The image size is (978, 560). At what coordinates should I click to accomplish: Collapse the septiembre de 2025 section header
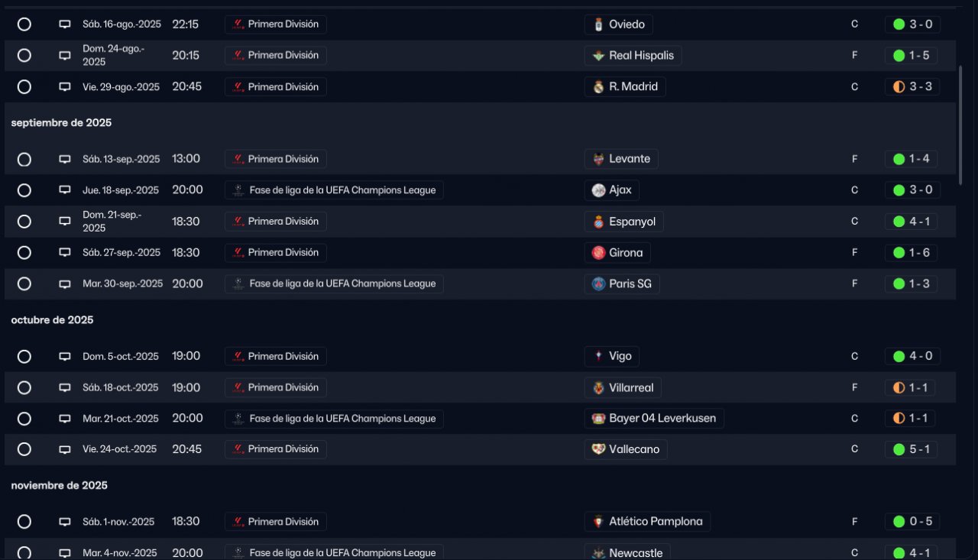[x=61, y=123]
